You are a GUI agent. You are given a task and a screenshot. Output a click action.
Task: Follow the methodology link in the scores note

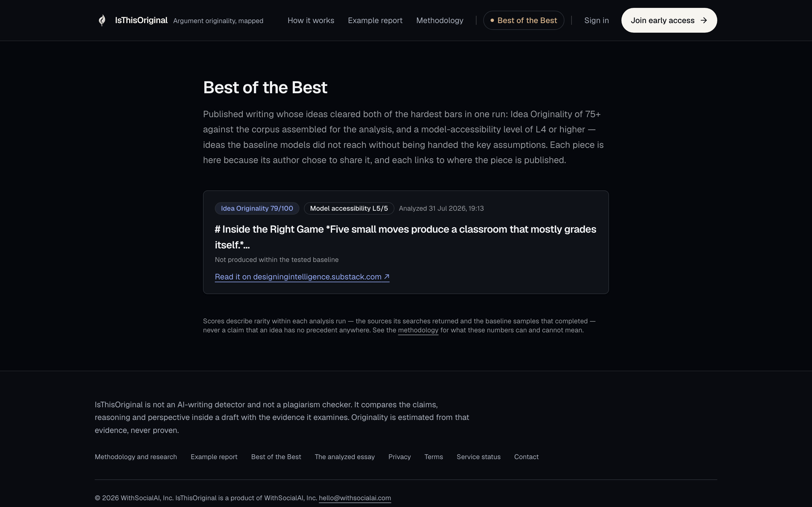418,330
